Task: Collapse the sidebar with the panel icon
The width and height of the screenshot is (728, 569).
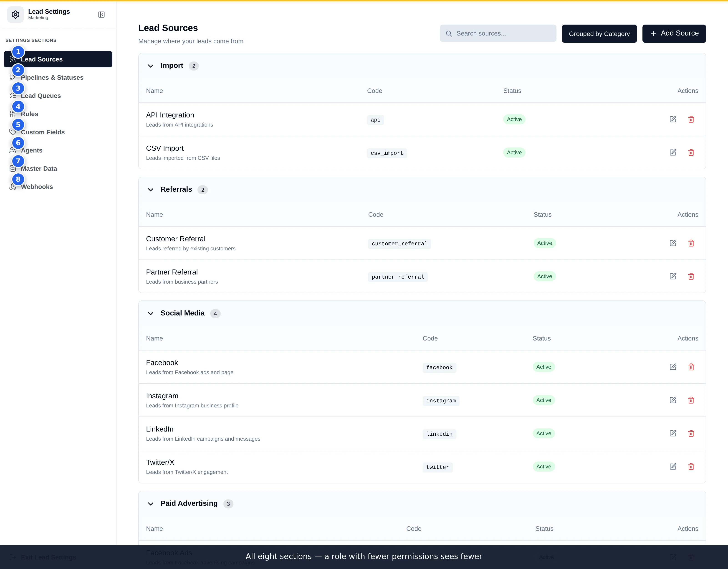Action: pyautogui.click(x=102, y=15)
